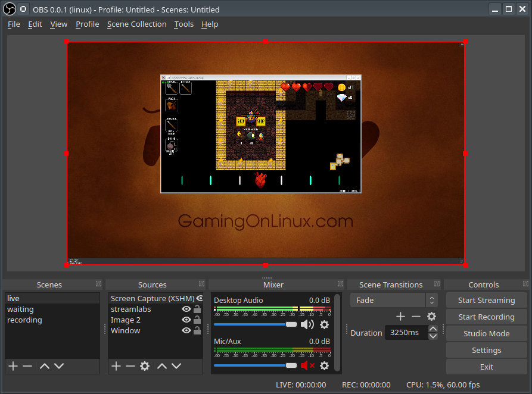Screen dimensions: 532x394
Task: Open the Profile menu
Action: [x=87, y=24]
